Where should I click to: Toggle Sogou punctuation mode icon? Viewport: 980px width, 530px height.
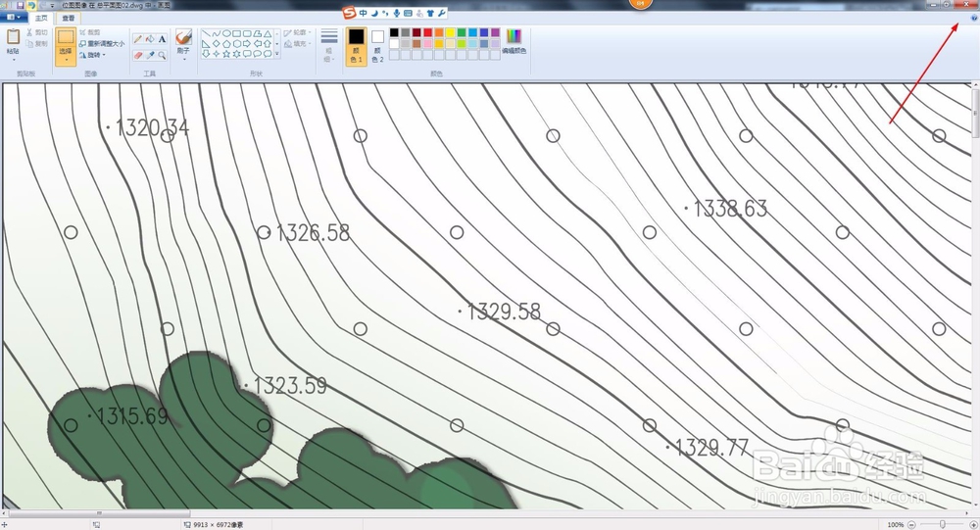385,13
